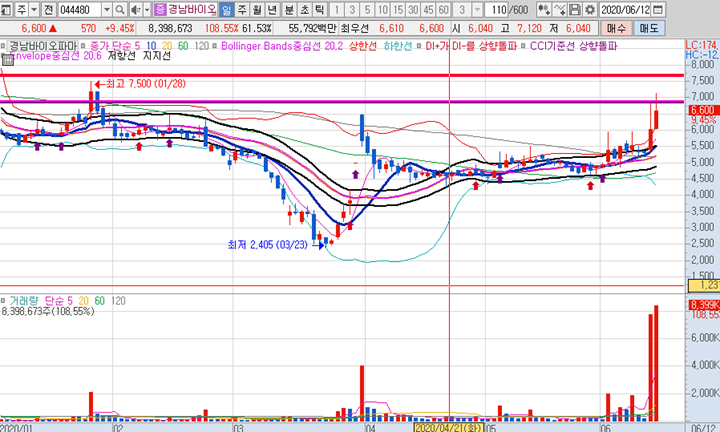This screenshot has height=432, width=720.
Task: Click the magenta horizontal resistance line
Action: coord(342,101)
